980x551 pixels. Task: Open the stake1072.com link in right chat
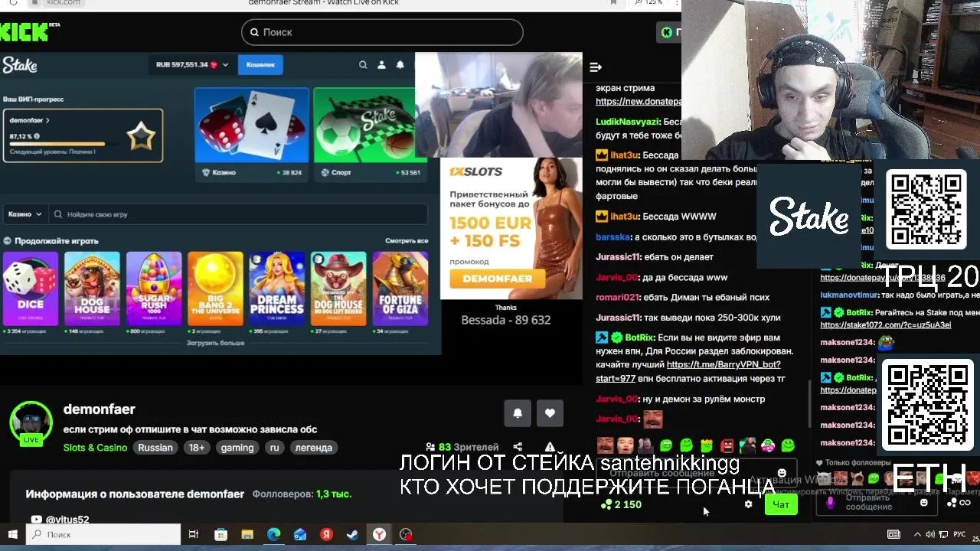885,324
